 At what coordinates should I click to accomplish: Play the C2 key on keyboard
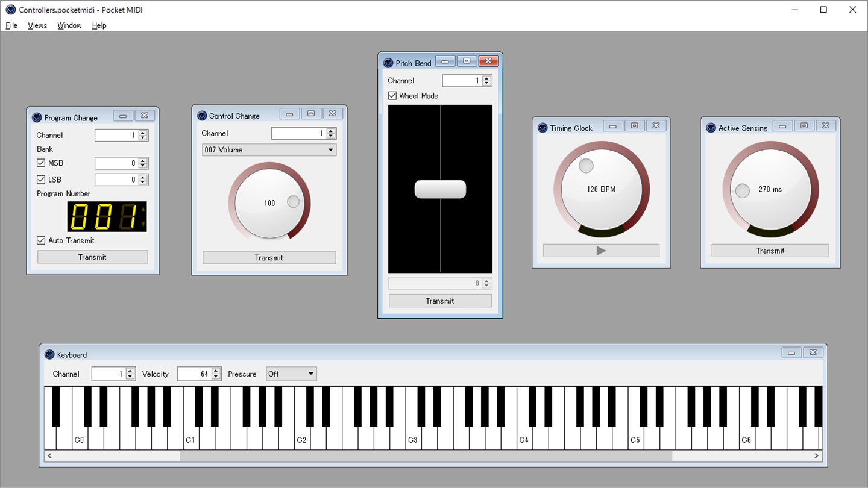pyautogui.click(x=302, y=439)
